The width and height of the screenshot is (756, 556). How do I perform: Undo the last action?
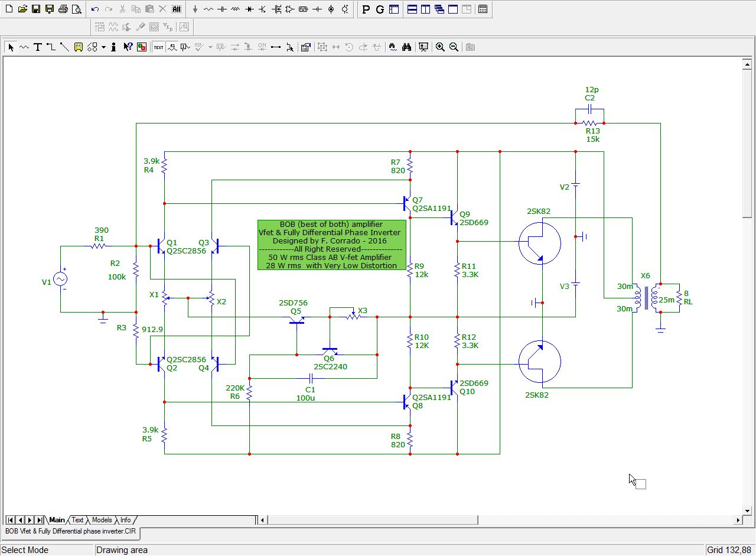95,9
